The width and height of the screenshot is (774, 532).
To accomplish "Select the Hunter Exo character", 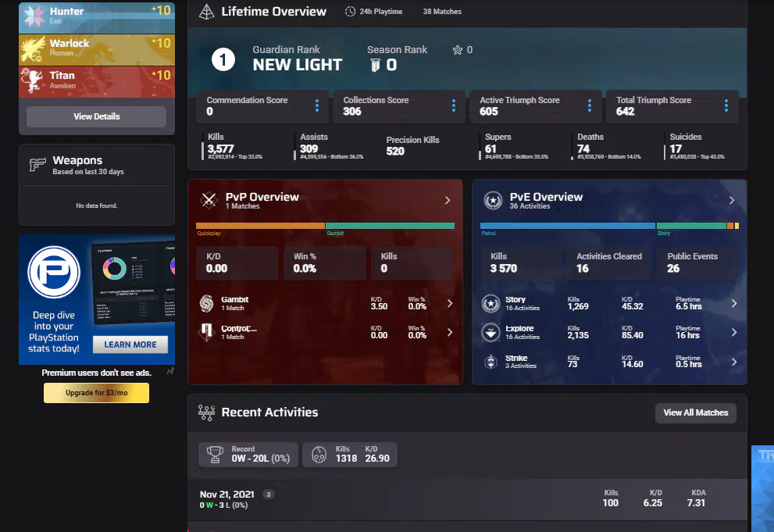I will [96, 16].
